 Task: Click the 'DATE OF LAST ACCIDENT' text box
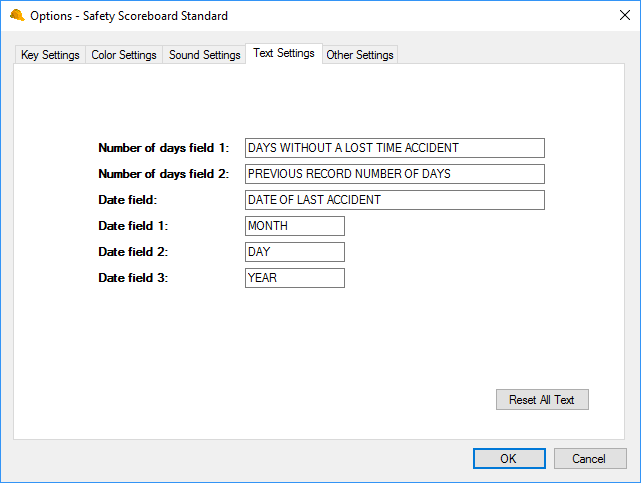coord(394,200)
